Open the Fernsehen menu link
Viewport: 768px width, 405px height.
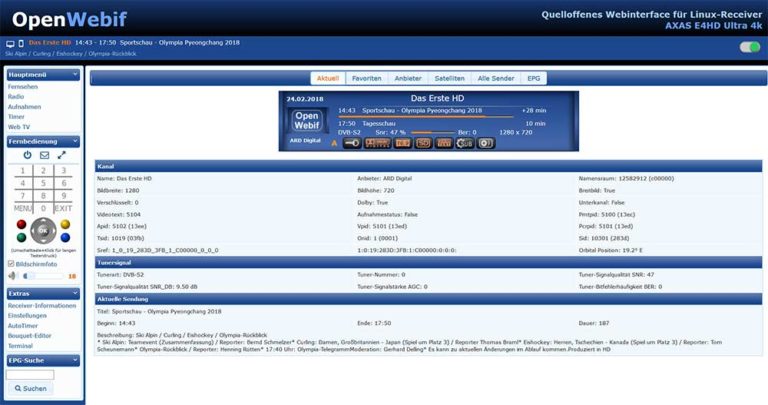point(23,87)
